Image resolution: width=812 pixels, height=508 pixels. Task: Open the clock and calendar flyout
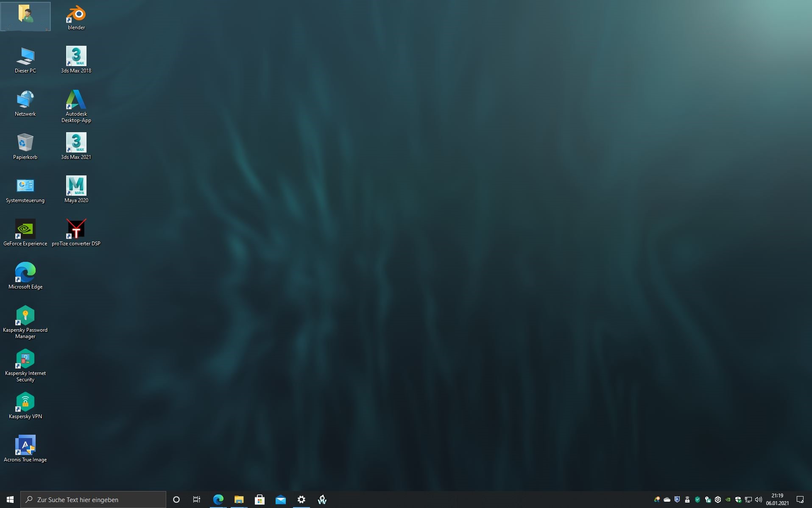pyautogui.click(x=777, y=500)
